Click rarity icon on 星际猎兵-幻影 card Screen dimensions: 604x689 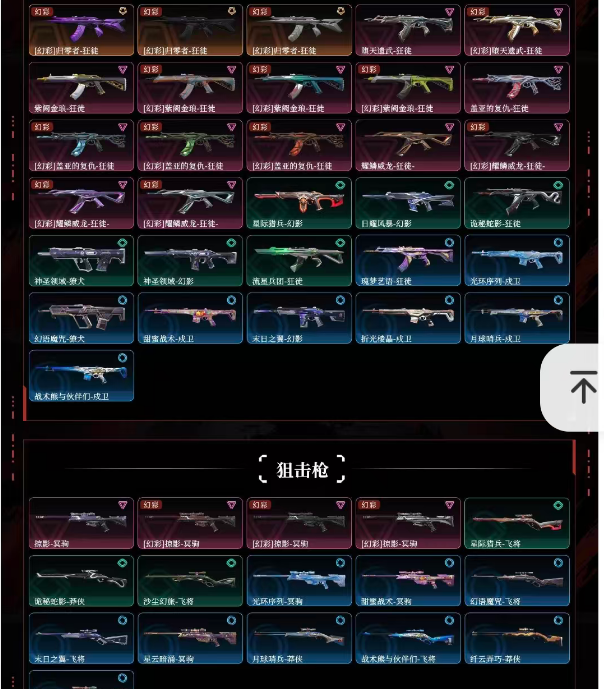[340, 185]
